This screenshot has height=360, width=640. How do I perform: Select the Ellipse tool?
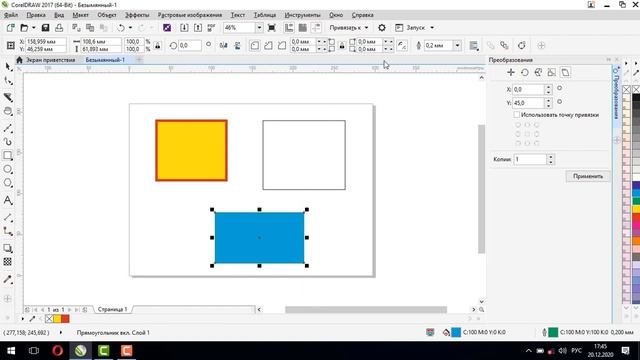point(8,169)
